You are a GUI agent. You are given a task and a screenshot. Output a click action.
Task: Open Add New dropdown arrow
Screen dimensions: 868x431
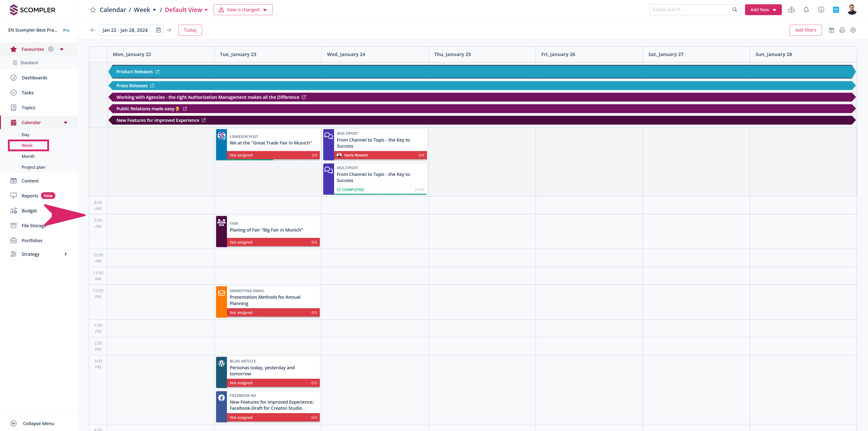point(774,10)
